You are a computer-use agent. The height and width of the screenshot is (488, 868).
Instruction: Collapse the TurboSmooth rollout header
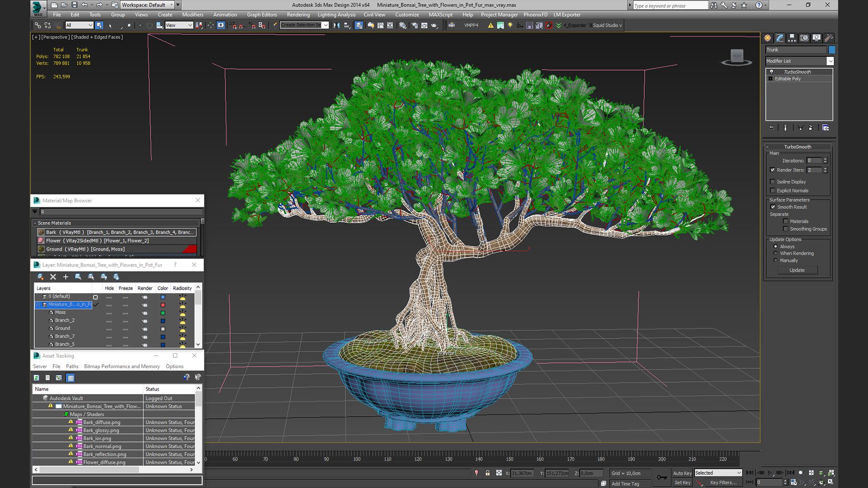[x=797, y=147]
